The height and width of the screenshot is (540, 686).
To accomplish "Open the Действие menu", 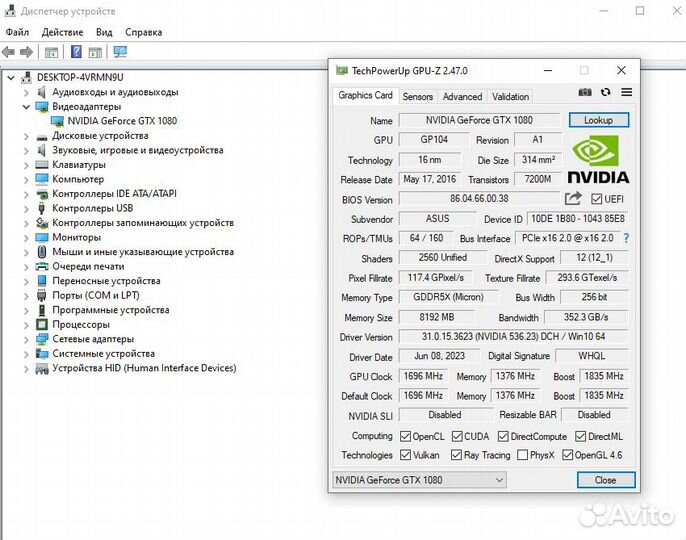I will 62,32.
